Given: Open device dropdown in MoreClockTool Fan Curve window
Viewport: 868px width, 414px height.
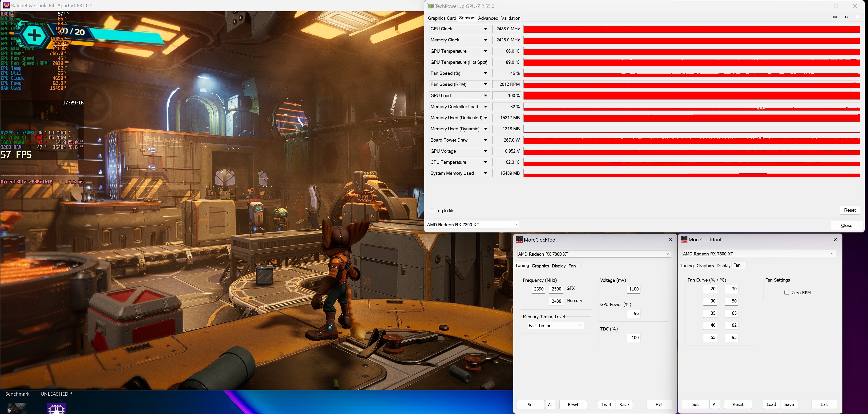Looking at the screenshot, I should (759, 254).
